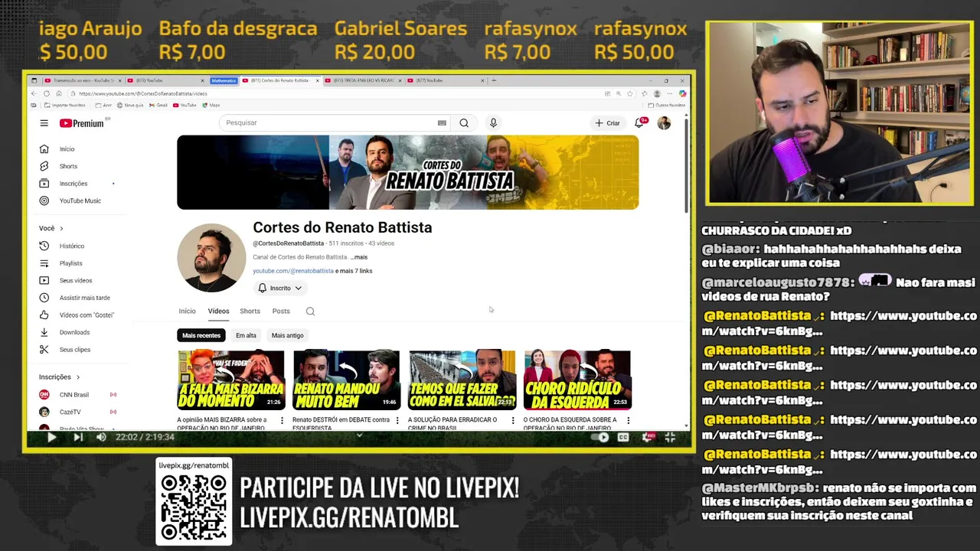
Task: Open youtube.com/@renatobattista link
Action: (x=293, y=271)
